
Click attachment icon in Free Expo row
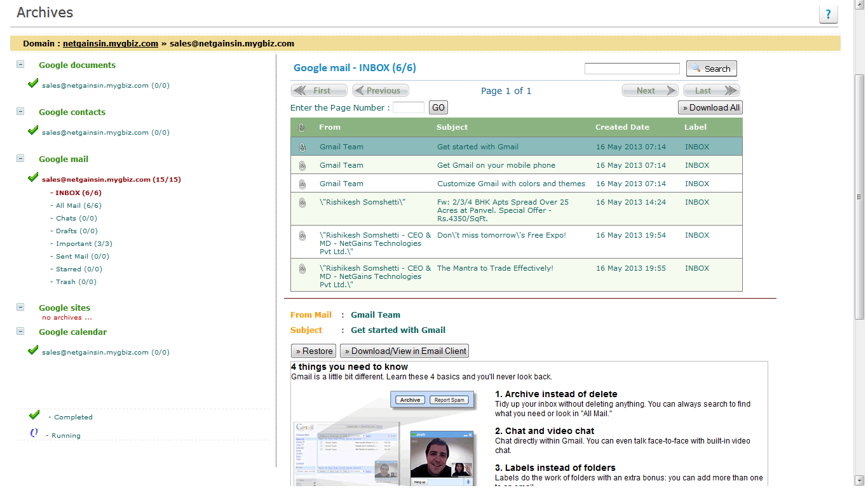(302, 235)
